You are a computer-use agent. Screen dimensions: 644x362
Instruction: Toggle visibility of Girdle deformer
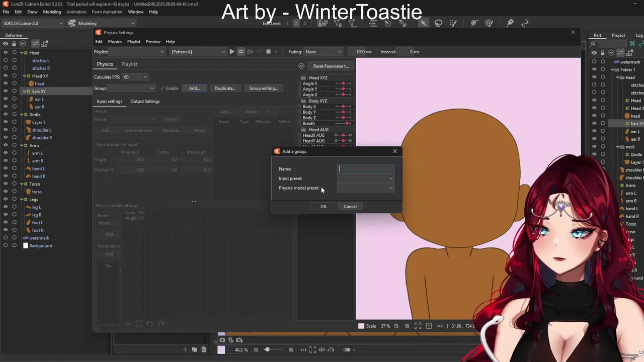(6, 115)
